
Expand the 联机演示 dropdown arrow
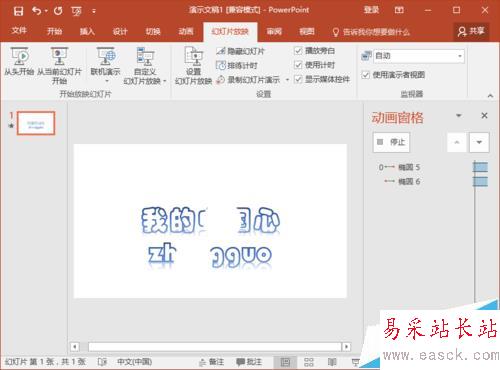click(107, 81)
